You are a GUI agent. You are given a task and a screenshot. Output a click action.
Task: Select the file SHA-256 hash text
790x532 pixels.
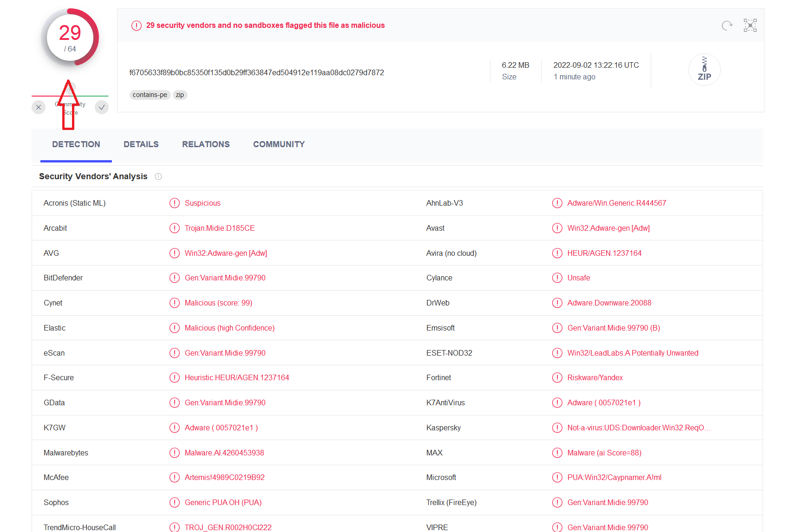pos(256,72)
